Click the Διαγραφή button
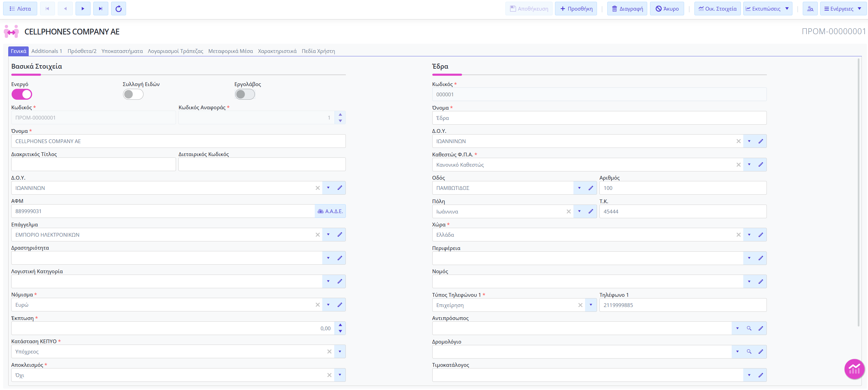 point(627,9)
